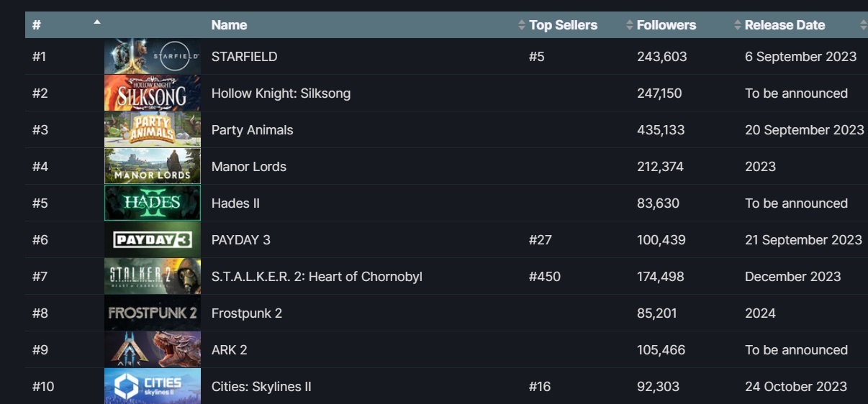
Task: Open the Manor Lords capsule image
Action: (x=152, y=167)
